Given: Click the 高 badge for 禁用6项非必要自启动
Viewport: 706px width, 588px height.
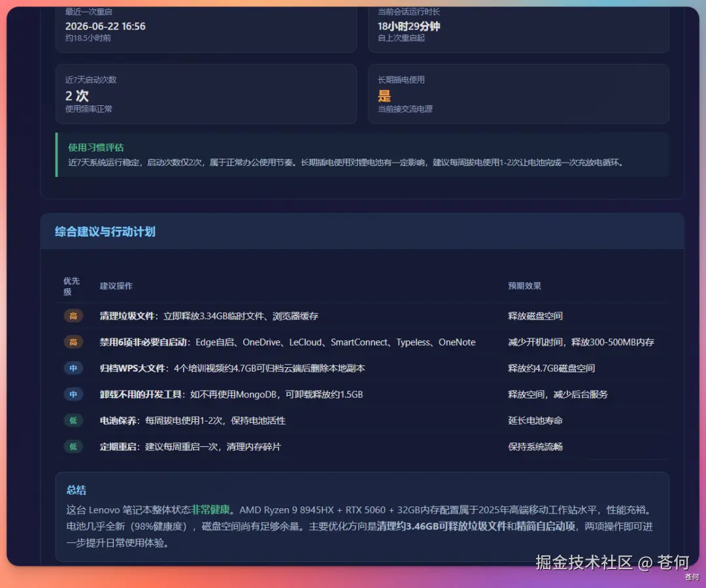Looking at the screenshot, I should 73,342.
